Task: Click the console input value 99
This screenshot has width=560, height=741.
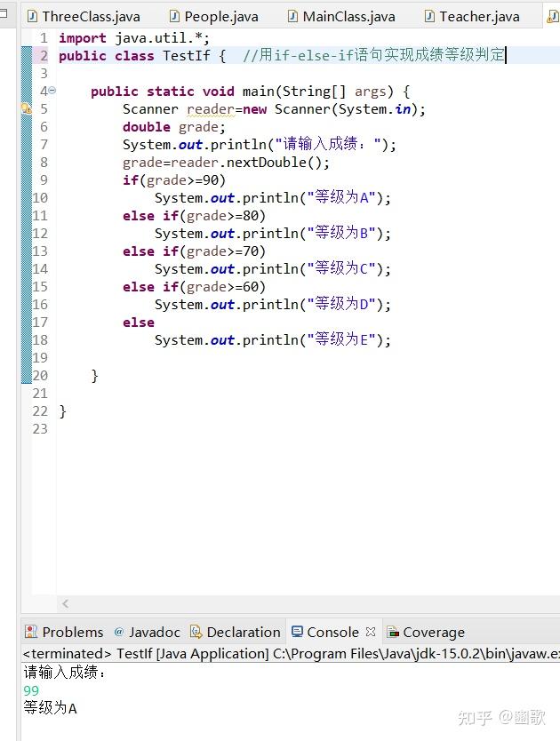Action: coord(31,690)
